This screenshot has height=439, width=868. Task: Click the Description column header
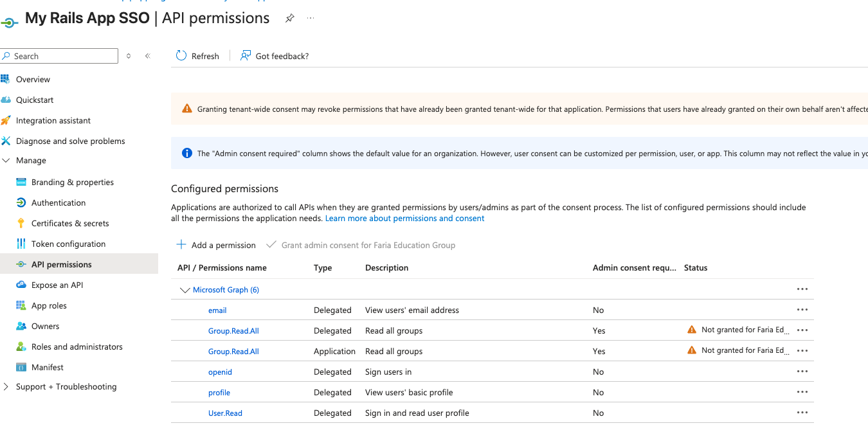(x=386, y=268)
